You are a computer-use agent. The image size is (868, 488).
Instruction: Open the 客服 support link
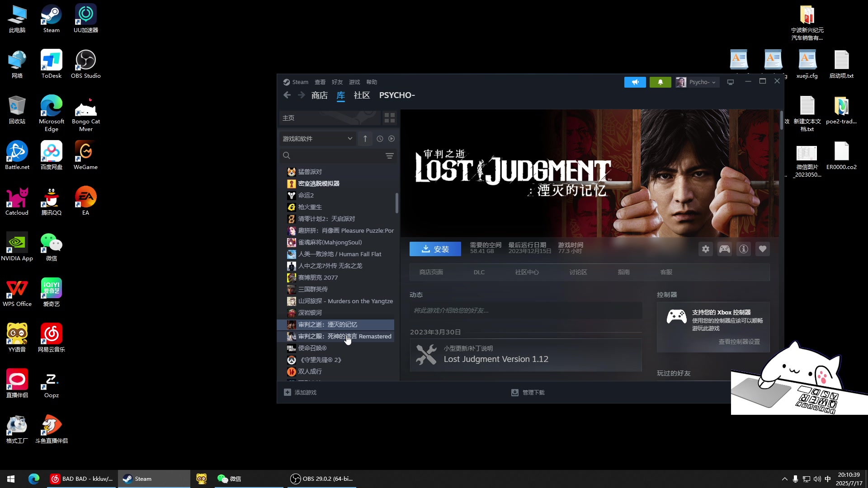pos(666,272)
